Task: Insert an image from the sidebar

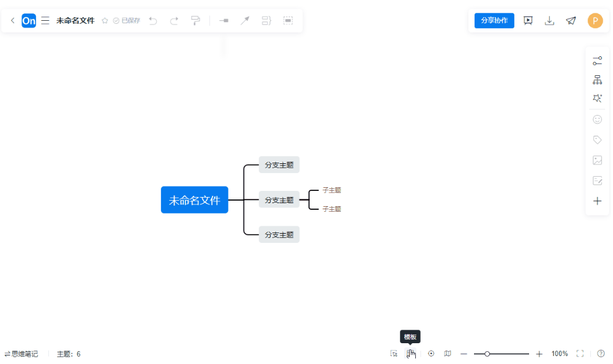Action: [597, 160]
